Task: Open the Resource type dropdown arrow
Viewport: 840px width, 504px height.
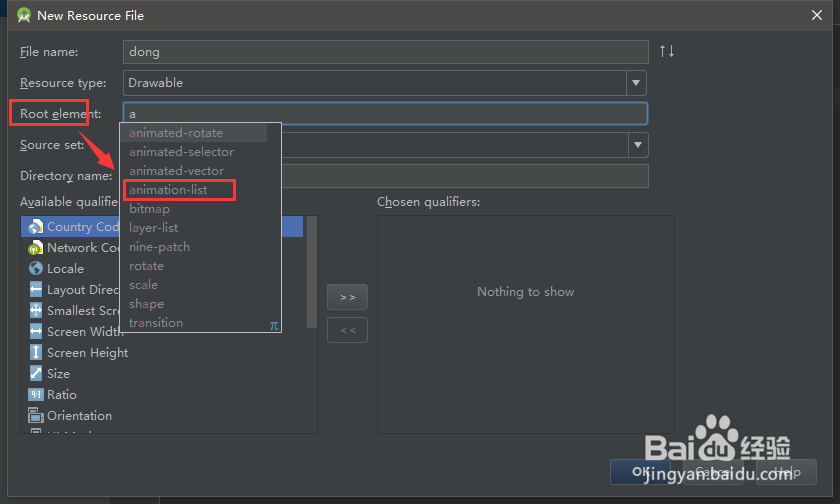Action: 636,83
